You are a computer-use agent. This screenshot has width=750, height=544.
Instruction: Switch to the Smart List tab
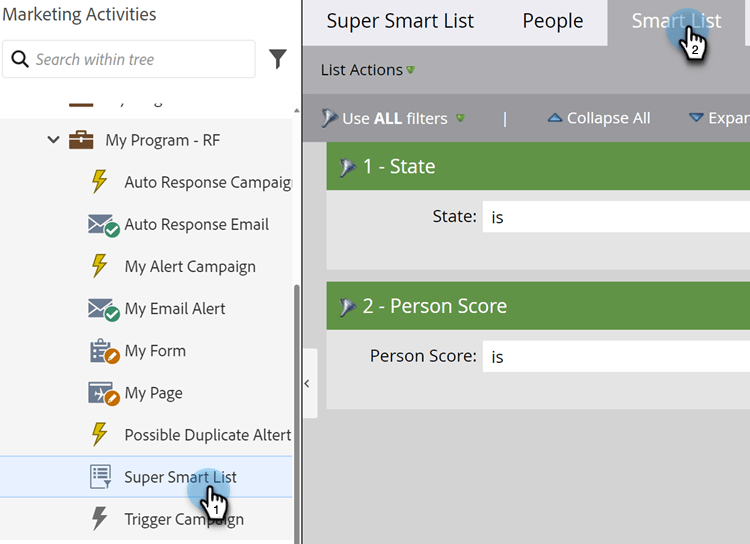click(x=676, y=21)
